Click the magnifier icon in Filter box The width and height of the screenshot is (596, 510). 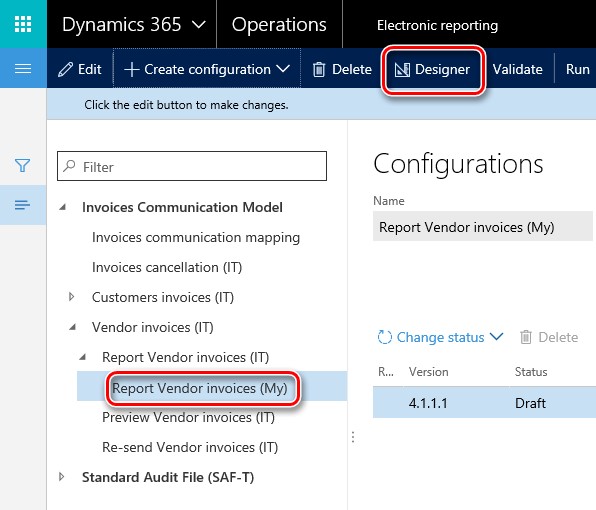(x=69, y=166)
